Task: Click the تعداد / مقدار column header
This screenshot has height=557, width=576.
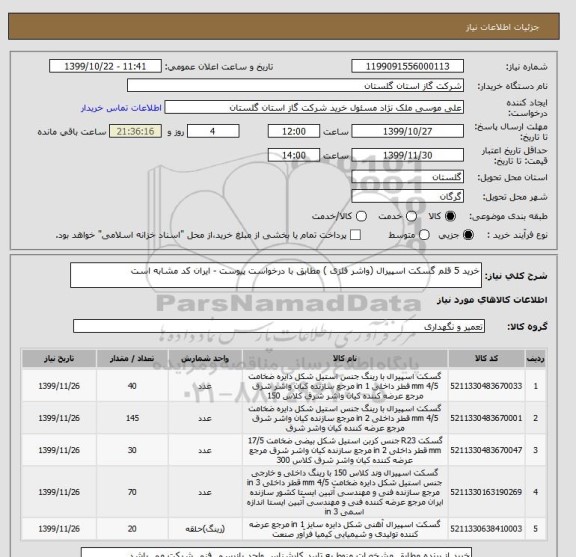Action: point(132,359)
